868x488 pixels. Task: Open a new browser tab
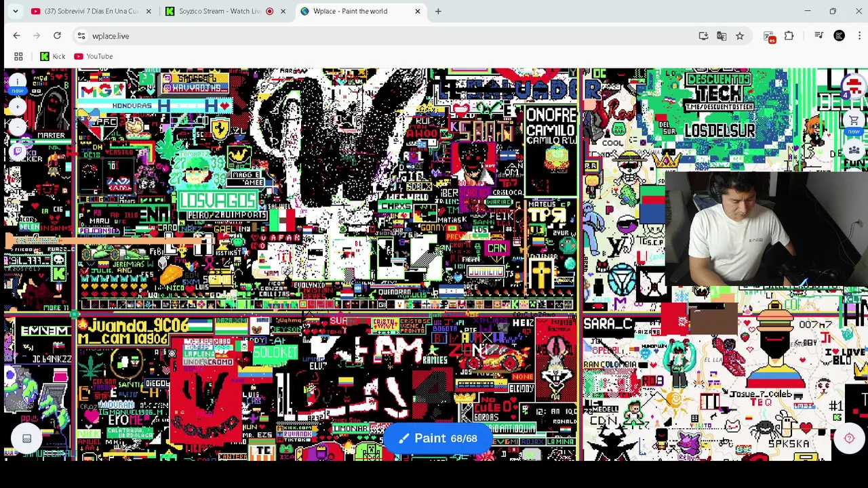pyautogui.click(x=438, y=12)
